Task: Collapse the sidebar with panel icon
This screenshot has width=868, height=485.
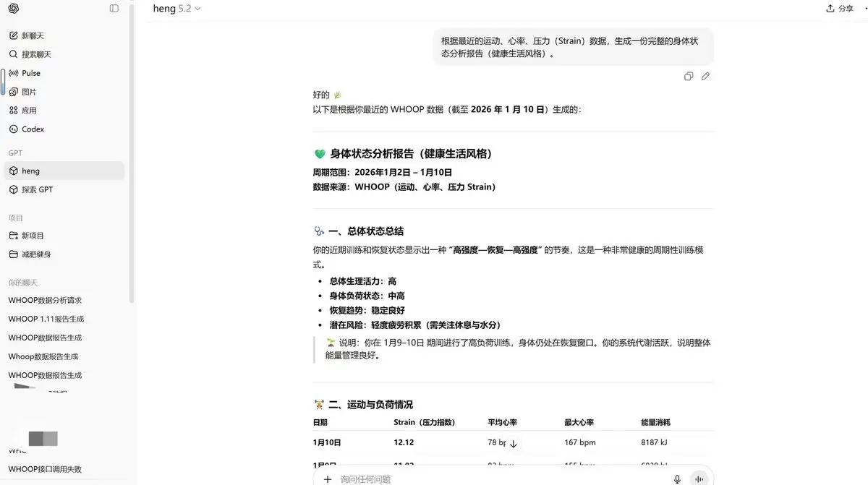Action: (114, 9)
